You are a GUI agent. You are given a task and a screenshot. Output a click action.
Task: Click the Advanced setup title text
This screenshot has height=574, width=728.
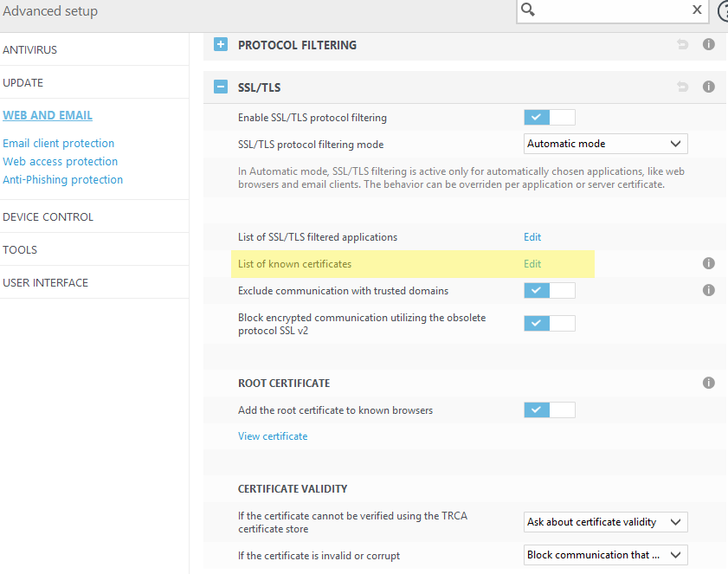tap(50, 10)
